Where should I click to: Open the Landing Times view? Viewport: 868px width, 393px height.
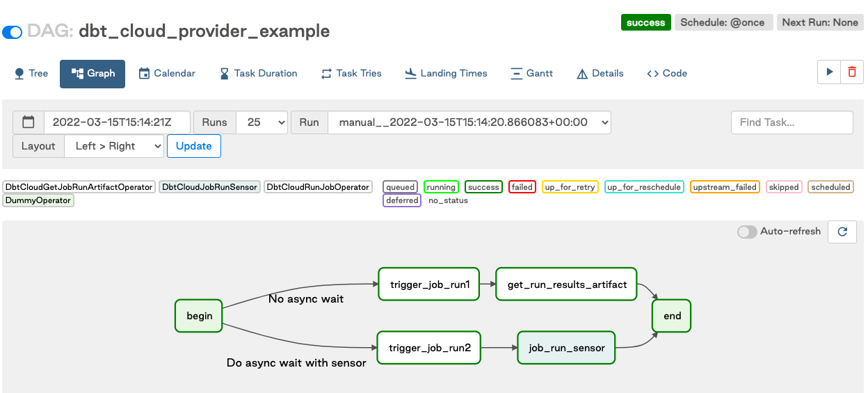[446, 74]
